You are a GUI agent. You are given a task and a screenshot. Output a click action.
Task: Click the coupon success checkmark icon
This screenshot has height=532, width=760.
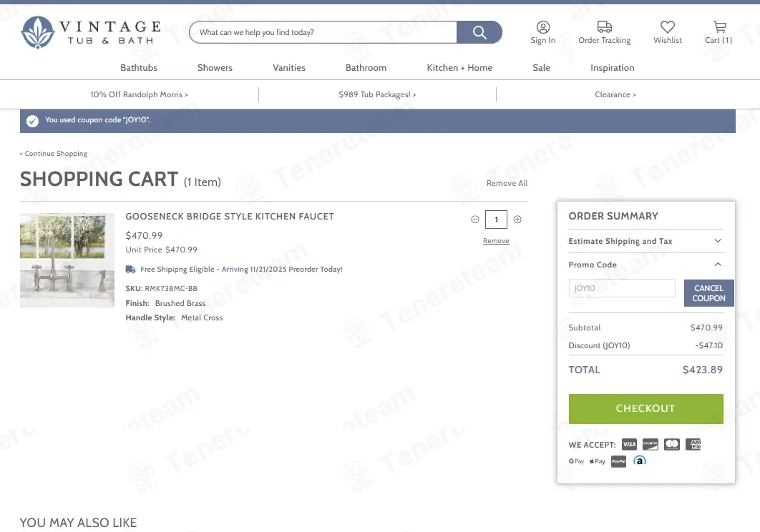[x=32, y=121]
